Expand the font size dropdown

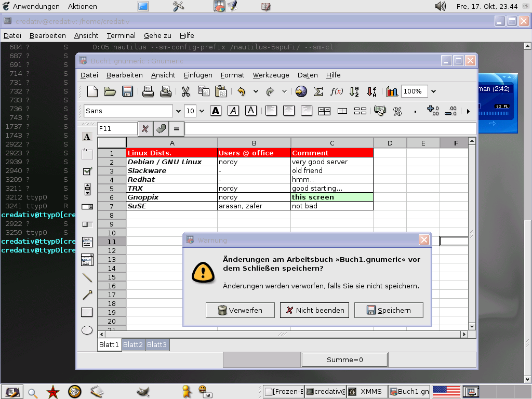[202, 111]
